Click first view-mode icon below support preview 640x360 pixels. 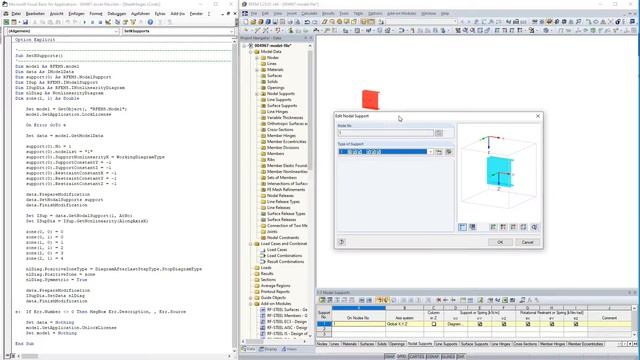(462, 227)
